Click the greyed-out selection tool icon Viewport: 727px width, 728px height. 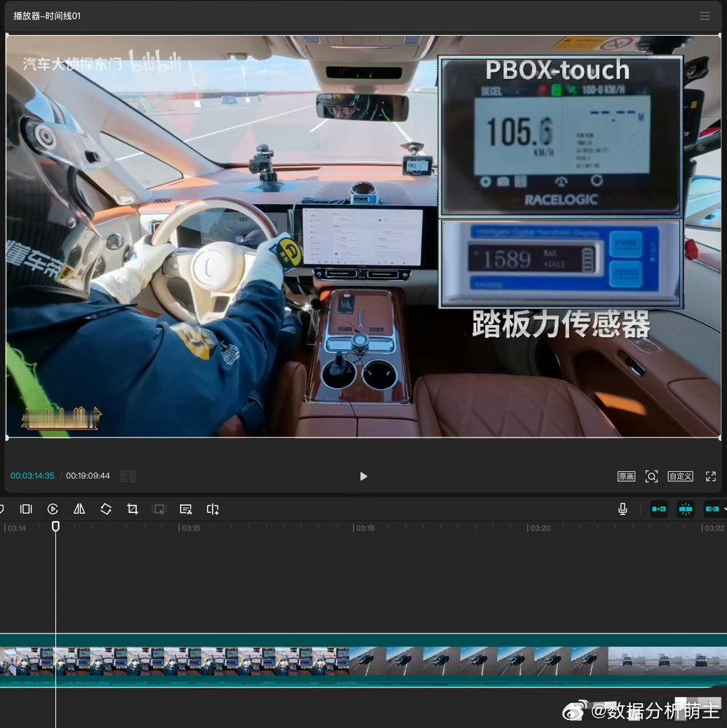point(159,510)
